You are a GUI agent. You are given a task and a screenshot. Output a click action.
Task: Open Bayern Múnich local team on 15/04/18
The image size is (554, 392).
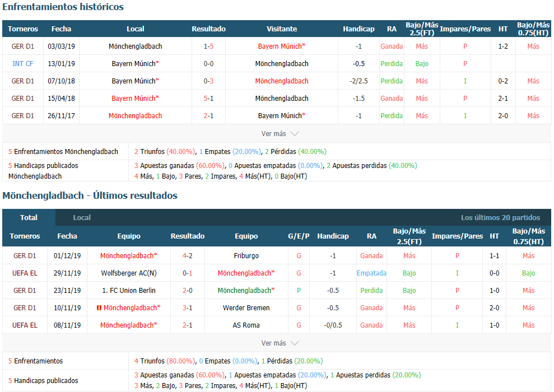(x=136, y=98)
